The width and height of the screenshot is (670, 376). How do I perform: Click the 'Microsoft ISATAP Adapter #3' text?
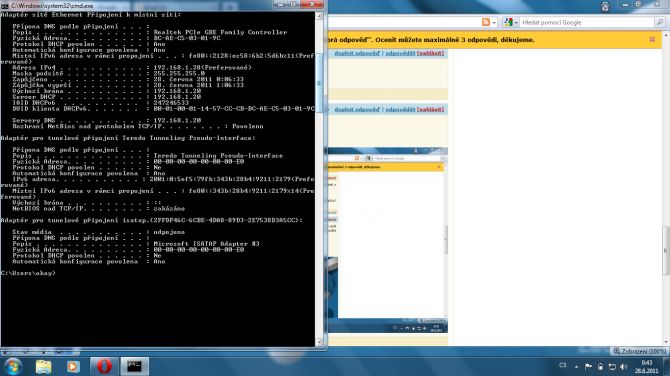click(206, 244)
